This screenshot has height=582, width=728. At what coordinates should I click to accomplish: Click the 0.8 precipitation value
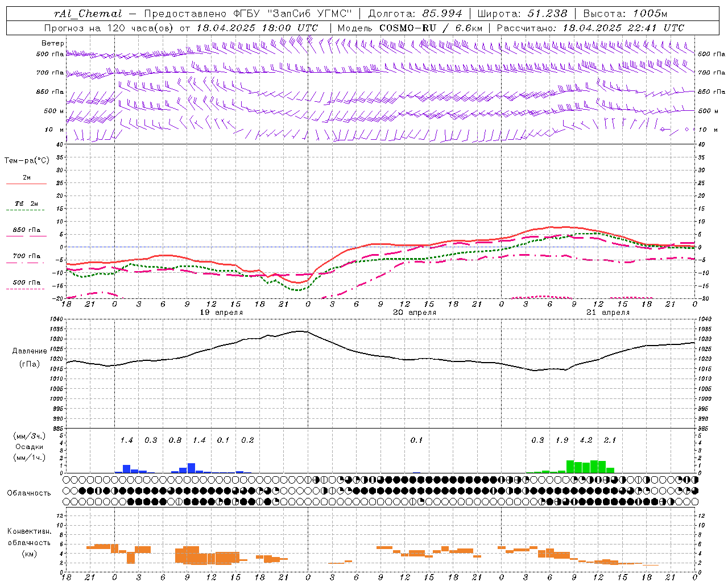coord(175,440)
